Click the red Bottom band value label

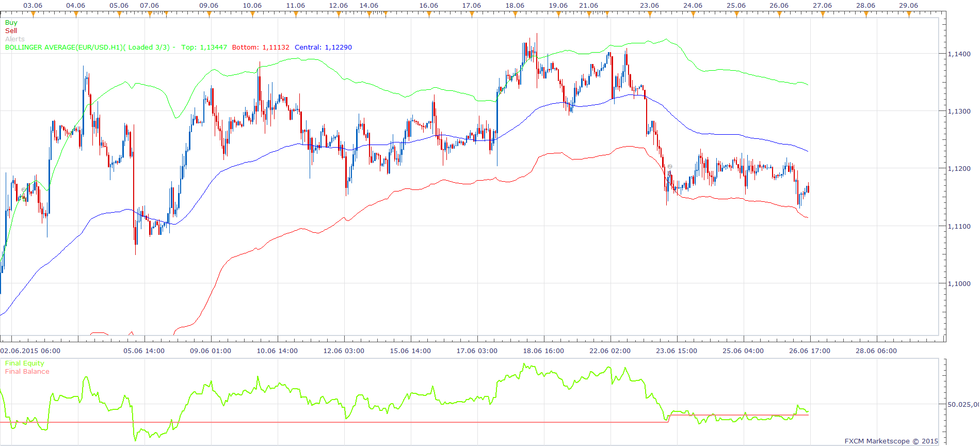[261, 47]
